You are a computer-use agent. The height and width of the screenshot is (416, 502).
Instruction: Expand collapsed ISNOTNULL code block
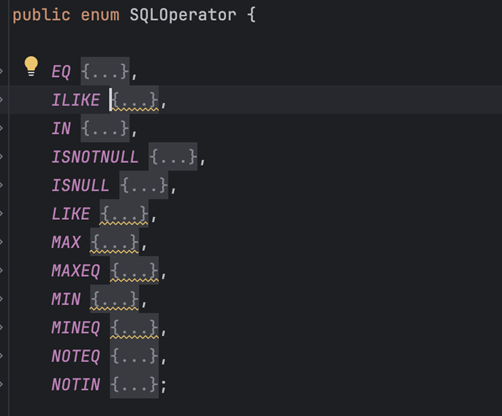pyautogui.click(x=173, y=156)
